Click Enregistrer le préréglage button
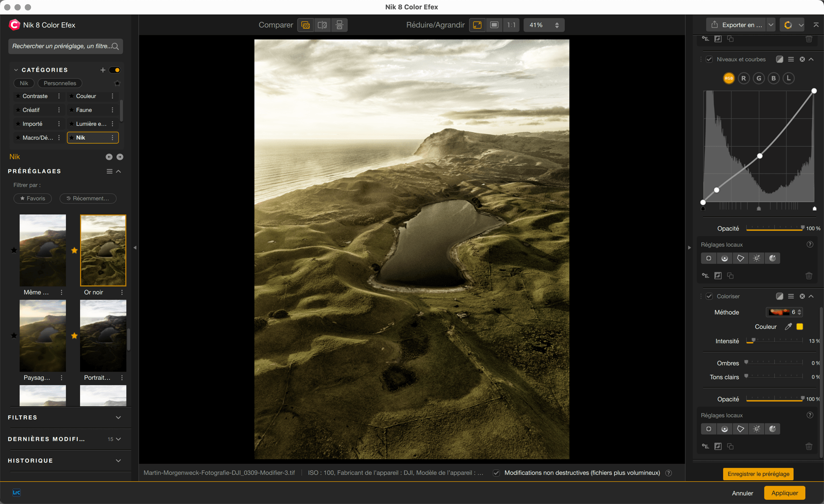 [x=758, y=474]
